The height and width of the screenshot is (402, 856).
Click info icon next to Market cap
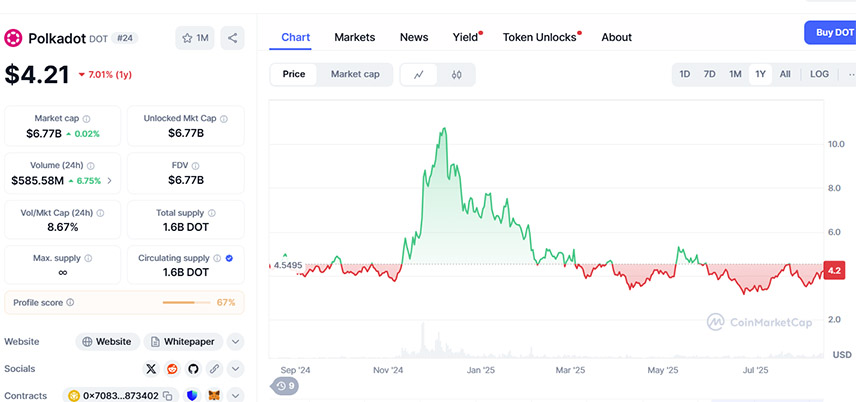[86, 119]
